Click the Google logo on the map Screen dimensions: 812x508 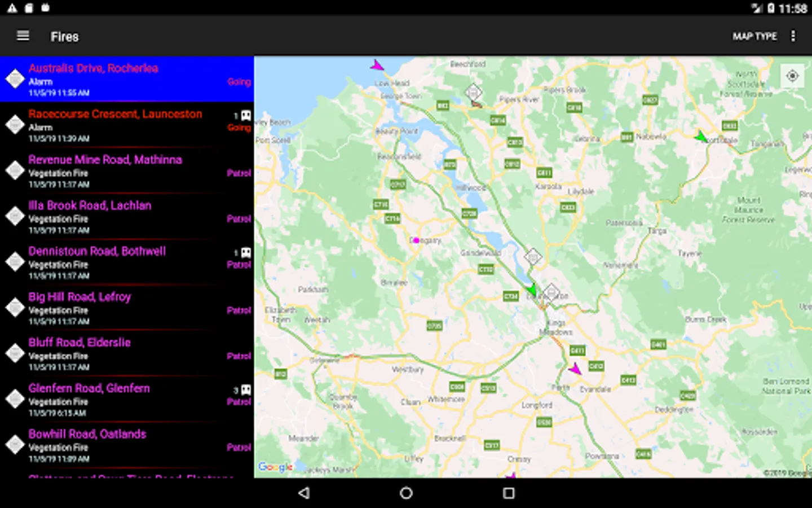[275, 467]
